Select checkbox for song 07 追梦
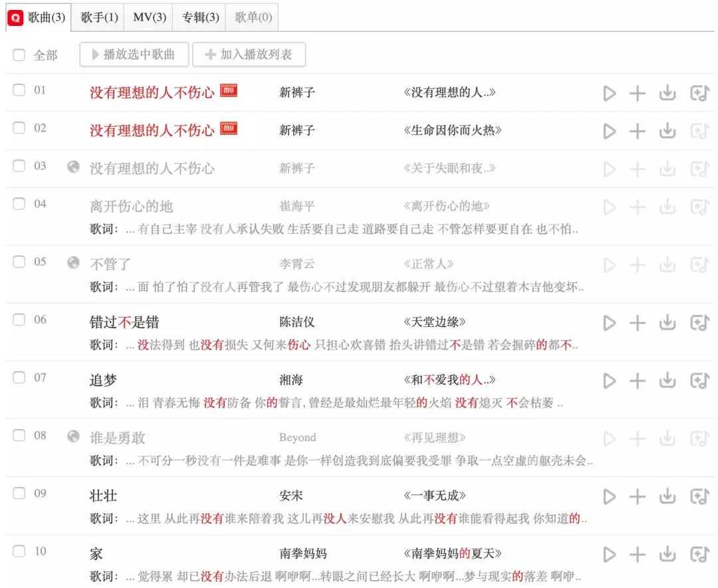718x588 pixels. pos(19,377)
